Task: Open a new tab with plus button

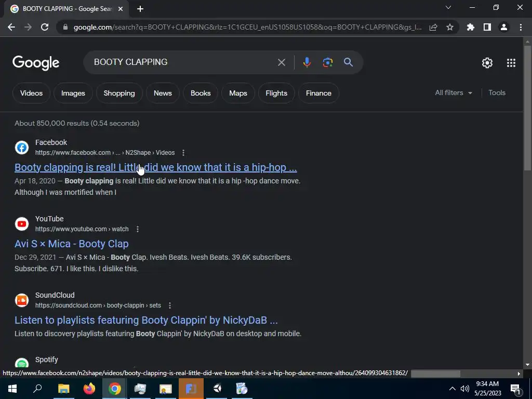Action: [x=140, y=9]
